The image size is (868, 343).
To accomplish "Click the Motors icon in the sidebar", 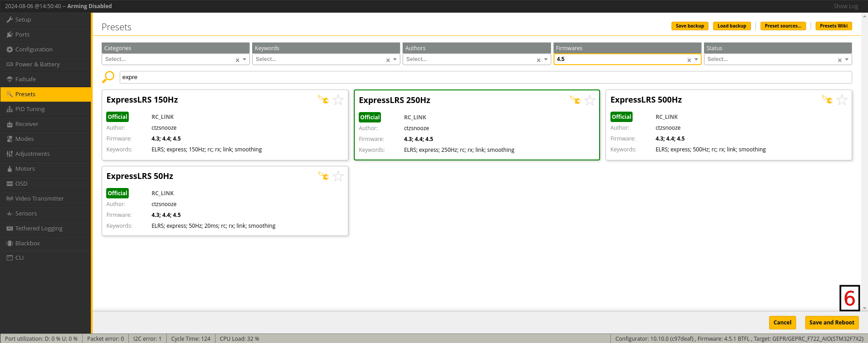I will click(x=9, y=169).
